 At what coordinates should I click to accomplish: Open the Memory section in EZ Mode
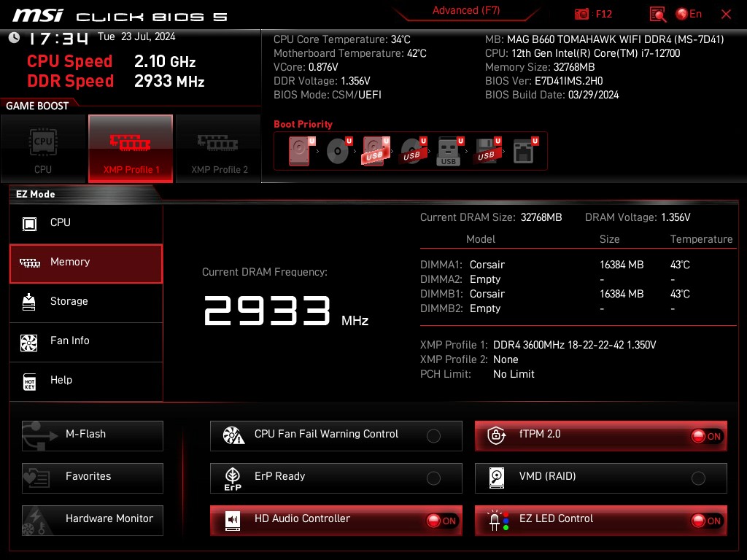pyautogui.click(x=86, y=263)
